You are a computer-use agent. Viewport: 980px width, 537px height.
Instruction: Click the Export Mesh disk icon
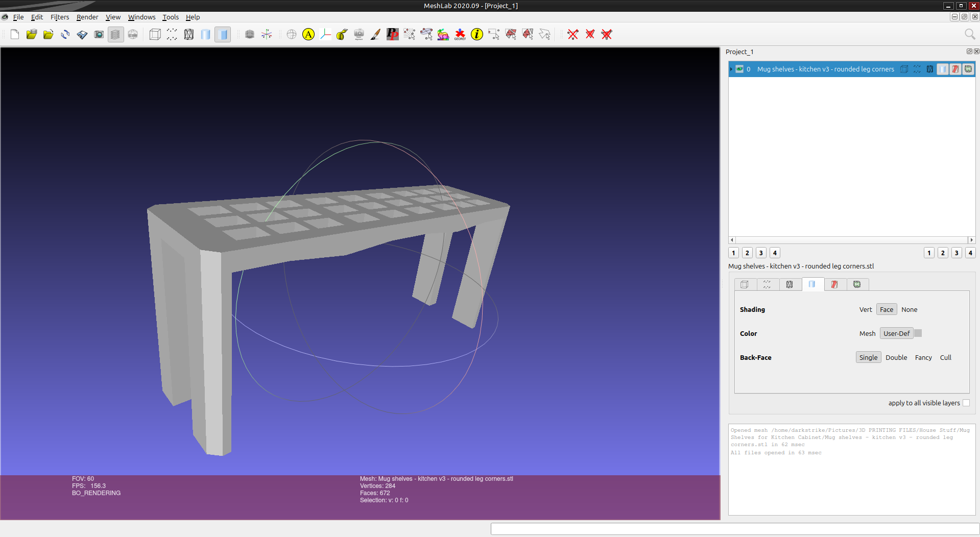82,34
